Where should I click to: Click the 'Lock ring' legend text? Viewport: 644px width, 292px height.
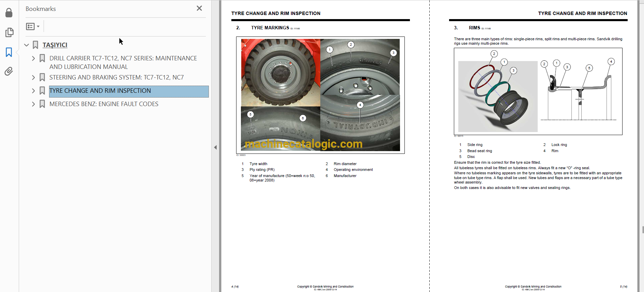click(x=559, y=145)
